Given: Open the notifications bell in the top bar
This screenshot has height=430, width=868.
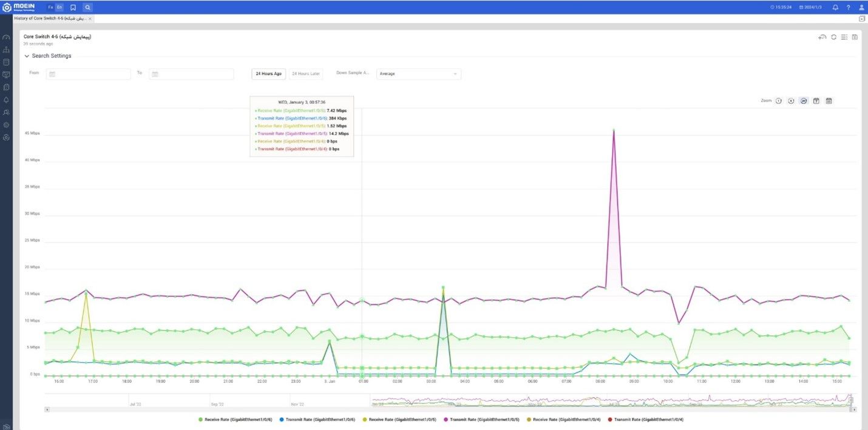Looking at the screenshot, I should tap(835, 7).
